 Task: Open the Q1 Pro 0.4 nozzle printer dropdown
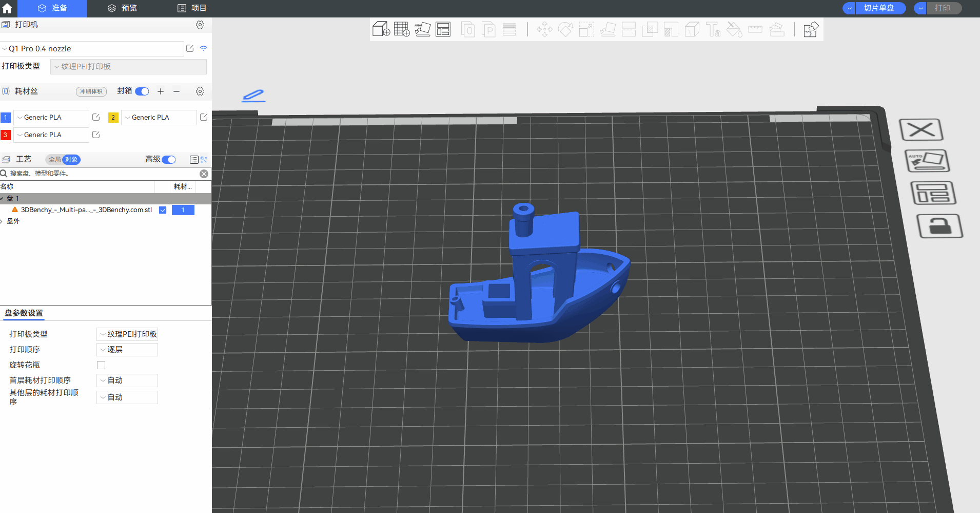92,49
